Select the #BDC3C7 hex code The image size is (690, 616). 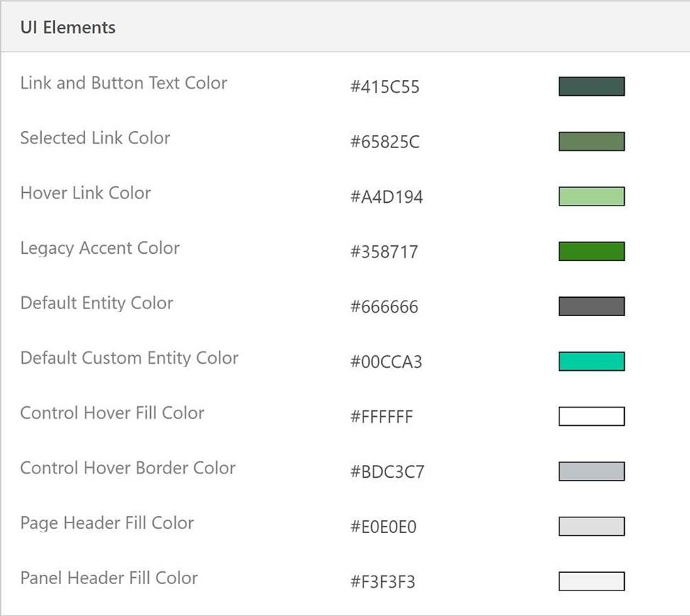[387, 472]
